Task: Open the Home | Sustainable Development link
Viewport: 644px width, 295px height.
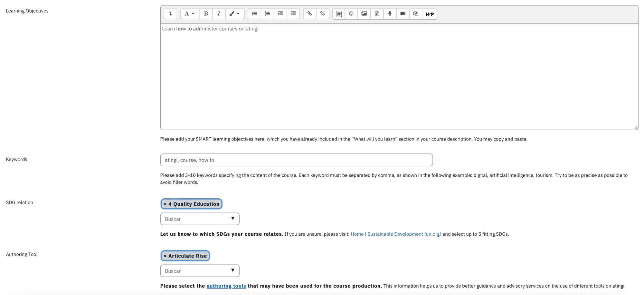Action: (x=396, y=234)
